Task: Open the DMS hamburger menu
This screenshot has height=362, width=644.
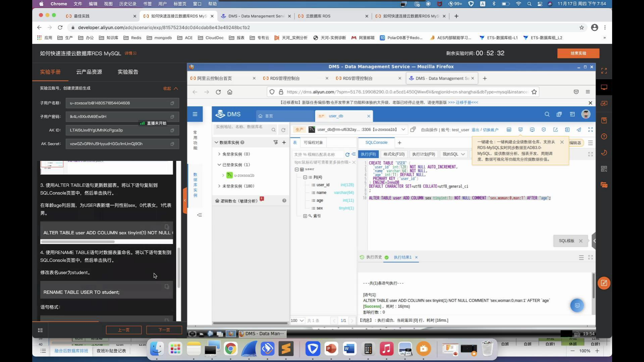Action: [x=195, y=114]
